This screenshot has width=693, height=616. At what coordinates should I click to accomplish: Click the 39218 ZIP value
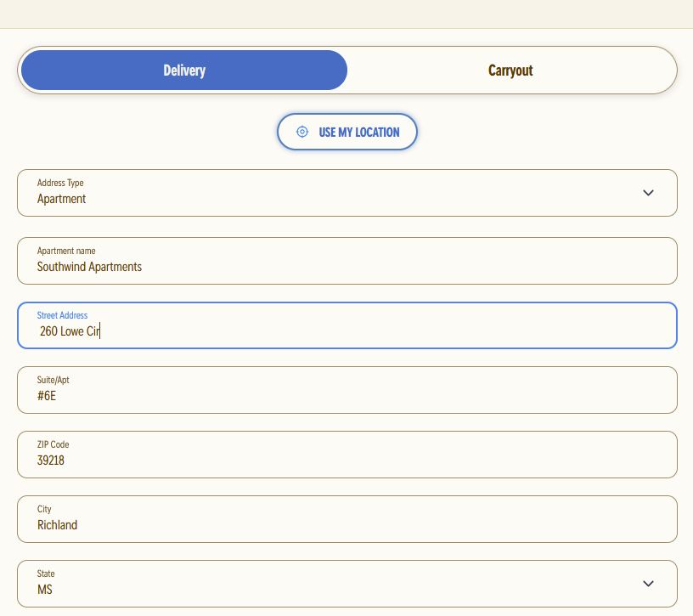[x=51, y=461]
